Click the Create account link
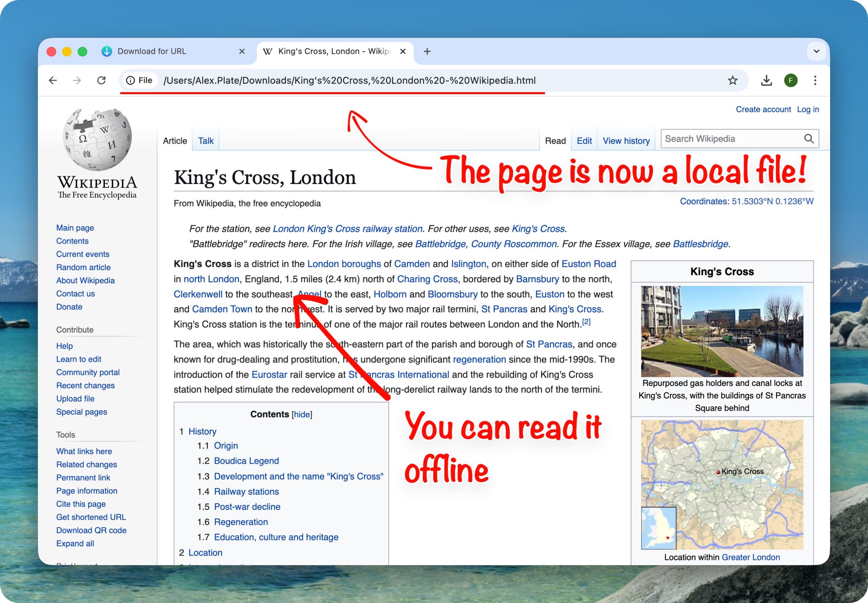The image size is (868, 603). pyautogui.click(x=763, y=109)
